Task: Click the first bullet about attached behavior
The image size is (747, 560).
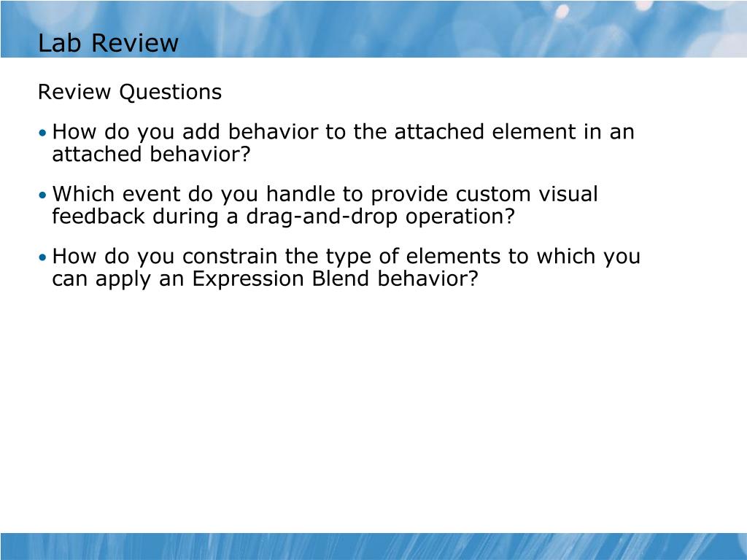Action: tap(343, 143)
